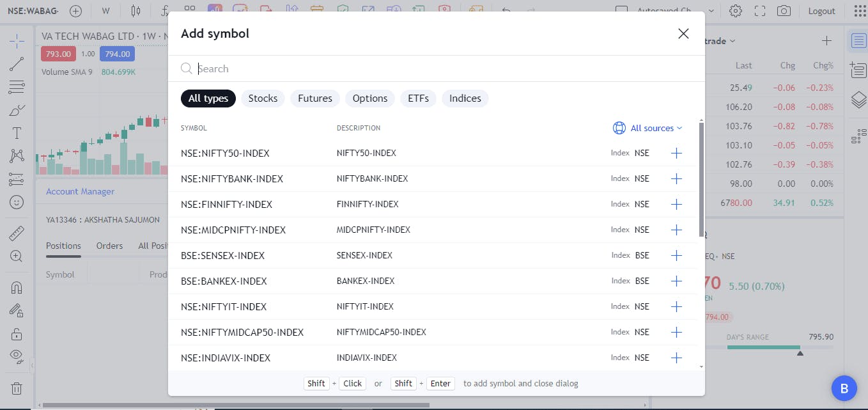Click the symbol list vertical scrollbar
This screenshot has width=868, height=410.
(701, 179)
